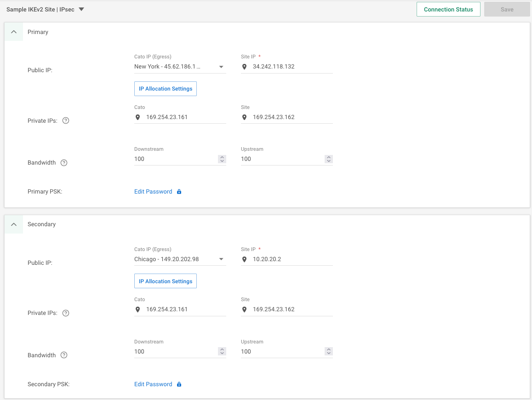Click Edit Password for Secondary PSK
This screenshot has width=532, height=400.
(153, 384)
